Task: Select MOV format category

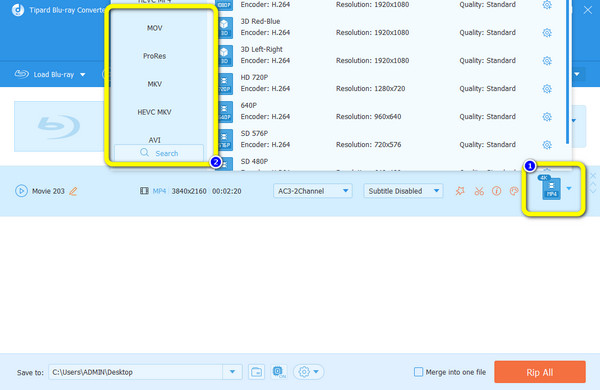Action: (155, 28)
